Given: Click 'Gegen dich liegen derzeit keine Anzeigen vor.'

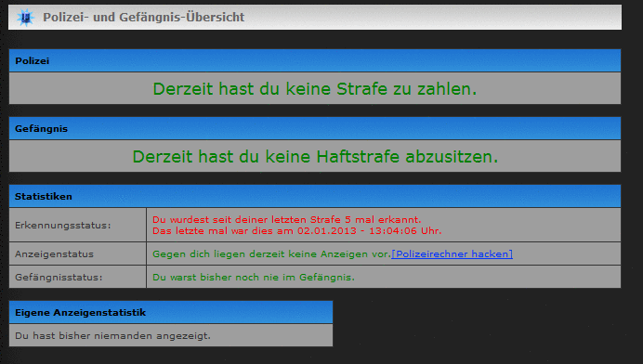Looking at the screenshot, I should pyautogui.click(x=271, y=254).
